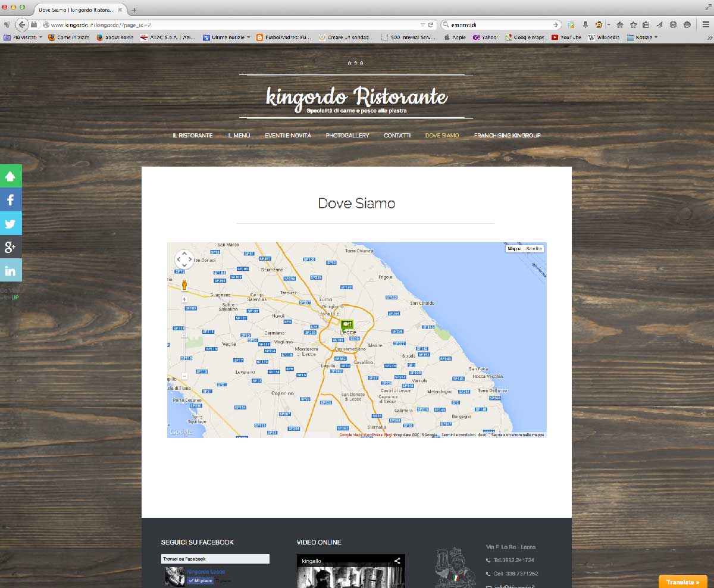Open Il Menù navigation item
This screenshot has height=588, width=714.
click(239, 136)
